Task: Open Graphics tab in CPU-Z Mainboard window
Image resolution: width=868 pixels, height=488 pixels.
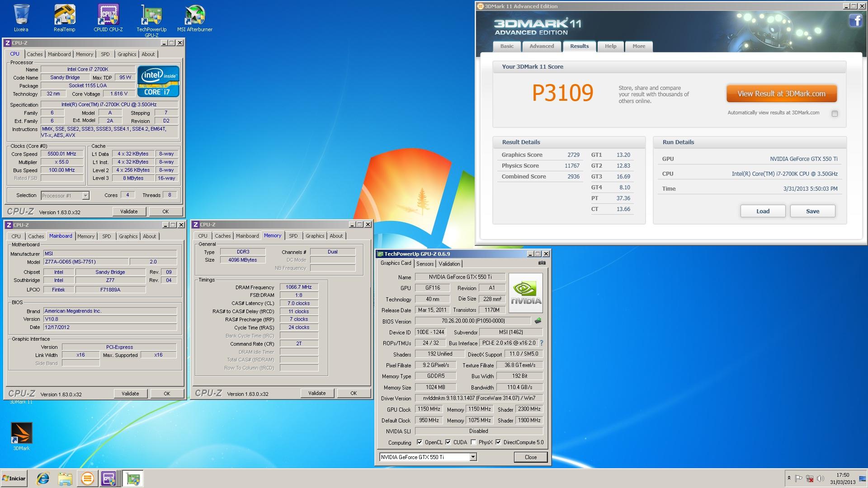Action: (128, 236)
